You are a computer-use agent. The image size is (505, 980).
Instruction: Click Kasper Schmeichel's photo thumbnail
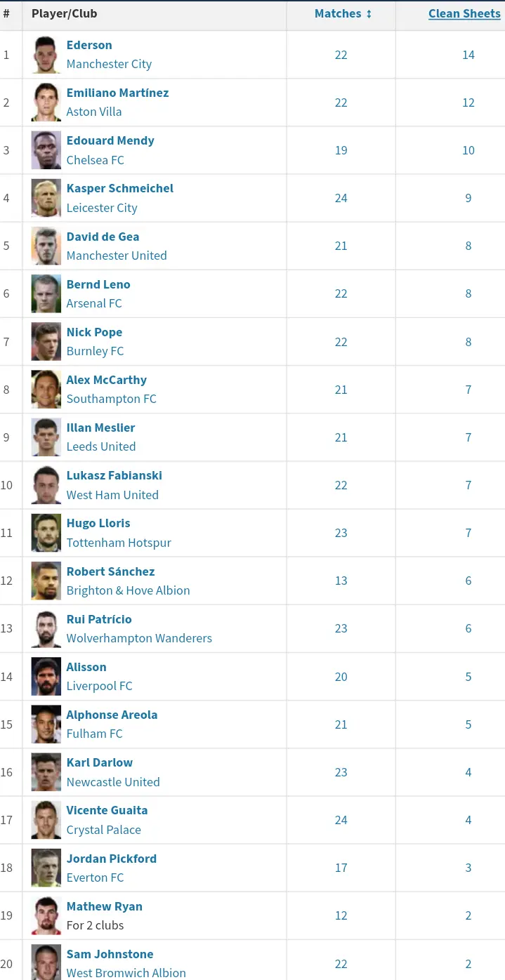coord(46,198)
